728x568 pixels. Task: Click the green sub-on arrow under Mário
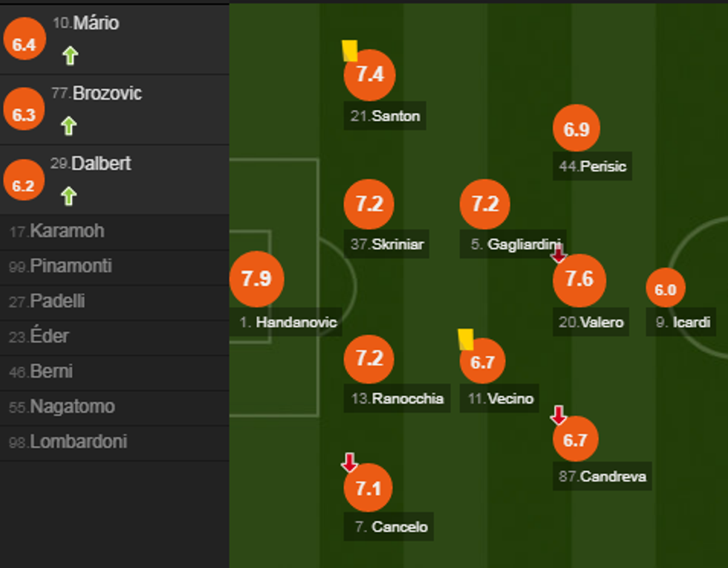70,56
